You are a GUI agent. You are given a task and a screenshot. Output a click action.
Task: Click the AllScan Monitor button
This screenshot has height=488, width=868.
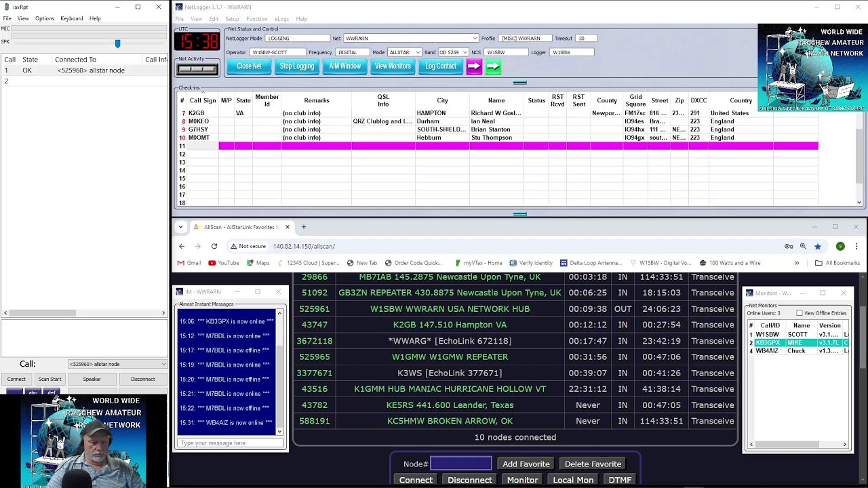click(522, 480)
